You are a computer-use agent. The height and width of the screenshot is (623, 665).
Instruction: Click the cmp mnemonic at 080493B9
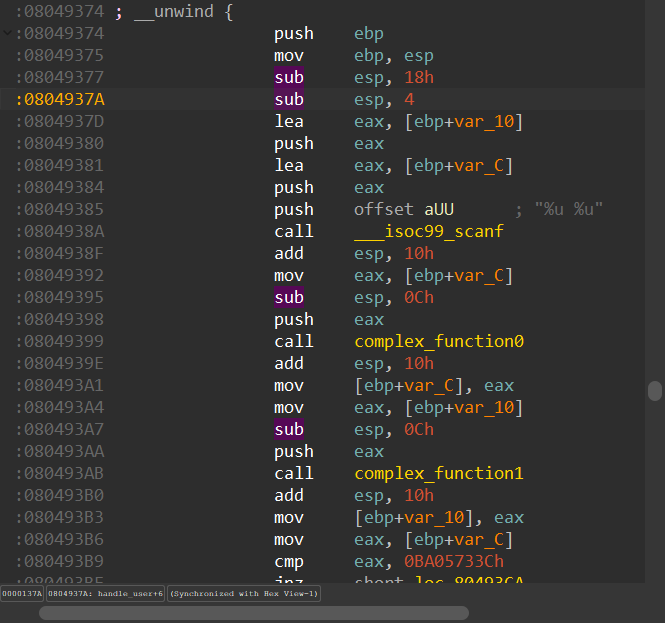[289, 562]
